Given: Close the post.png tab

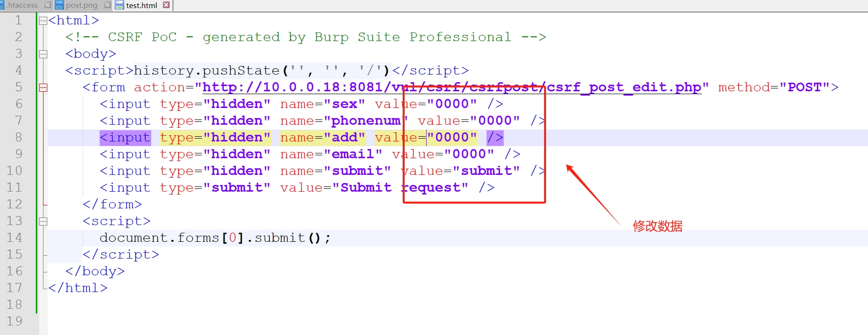Looking at the screenshot, I should pyautogui.click(x=107, y=5).
